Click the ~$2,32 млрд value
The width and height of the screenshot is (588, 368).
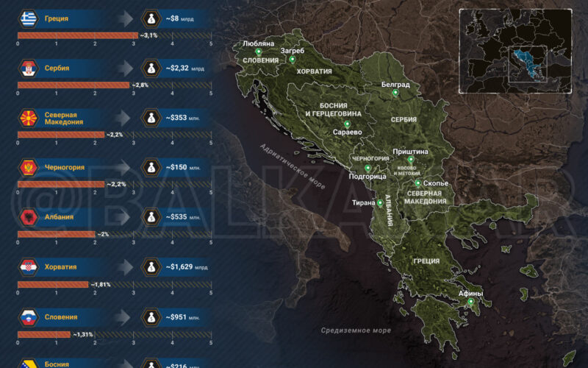185,68
